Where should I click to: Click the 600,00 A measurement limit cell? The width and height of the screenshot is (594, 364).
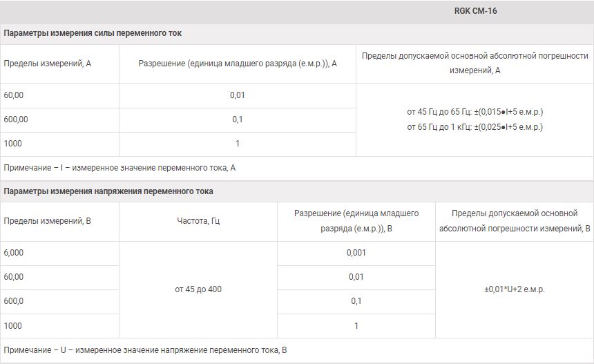[59, 119]
